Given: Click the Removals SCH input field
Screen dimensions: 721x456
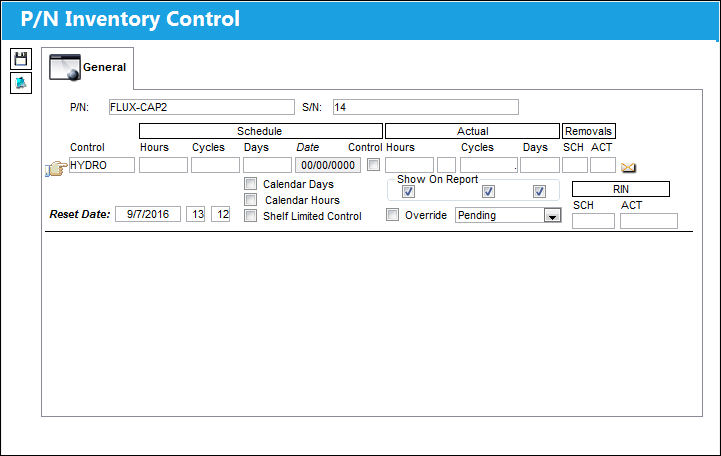Looking at the screenshot, I should point(575,165).
